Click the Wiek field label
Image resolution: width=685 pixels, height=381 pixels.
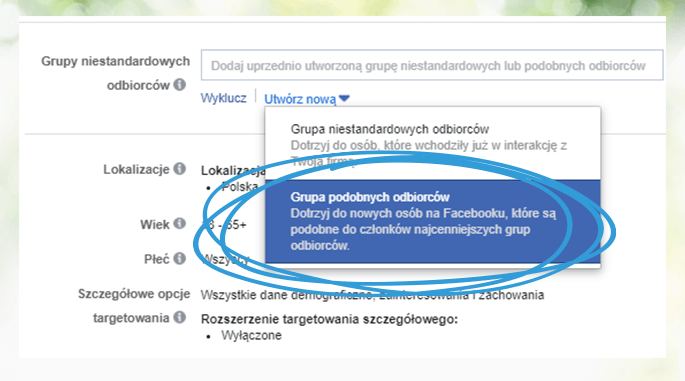155,225
